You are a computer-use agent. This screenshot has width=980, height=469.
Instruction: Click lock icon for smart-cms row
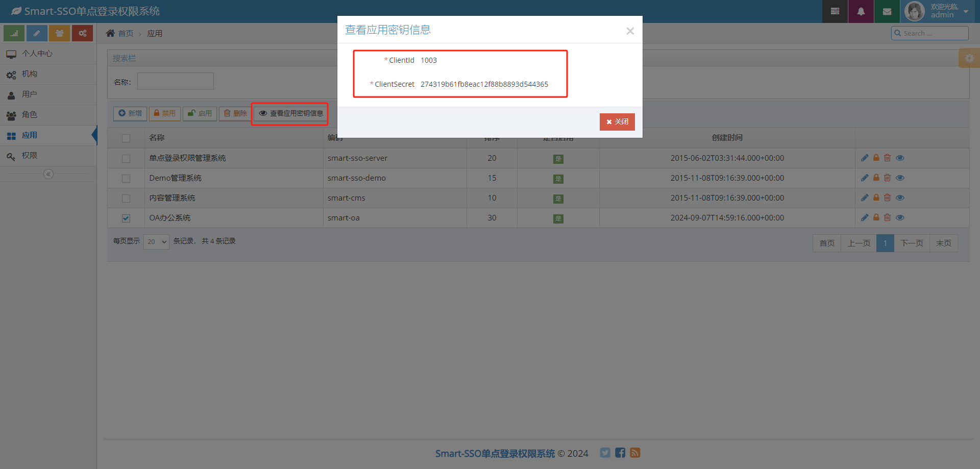876,198
